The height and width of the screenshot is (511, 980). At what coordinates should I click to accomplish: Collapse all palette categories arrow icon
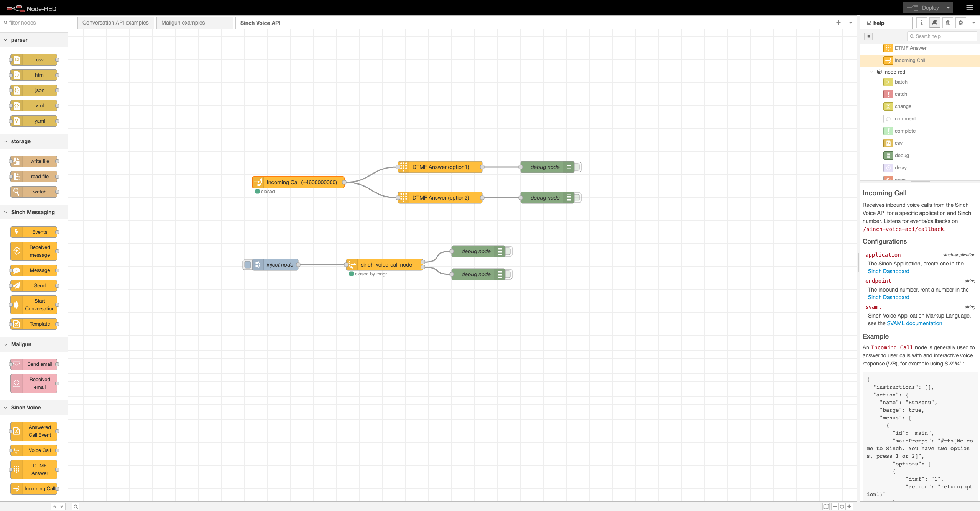tap(54, 507)
